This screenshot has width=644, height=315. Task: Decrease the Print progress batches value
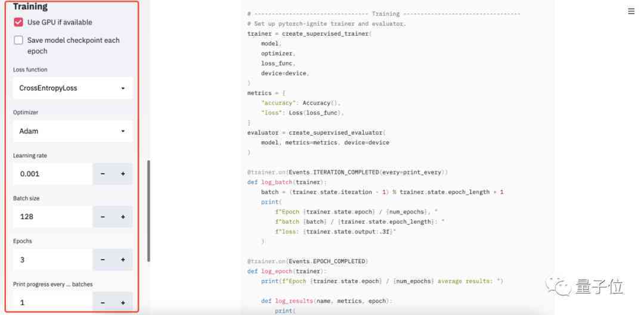tap(103, 302)
